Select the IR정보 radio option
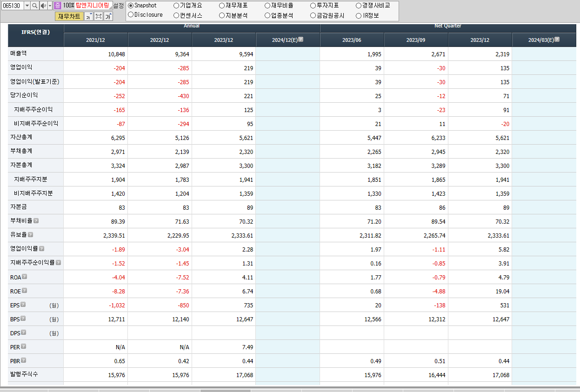 point(359,15)
